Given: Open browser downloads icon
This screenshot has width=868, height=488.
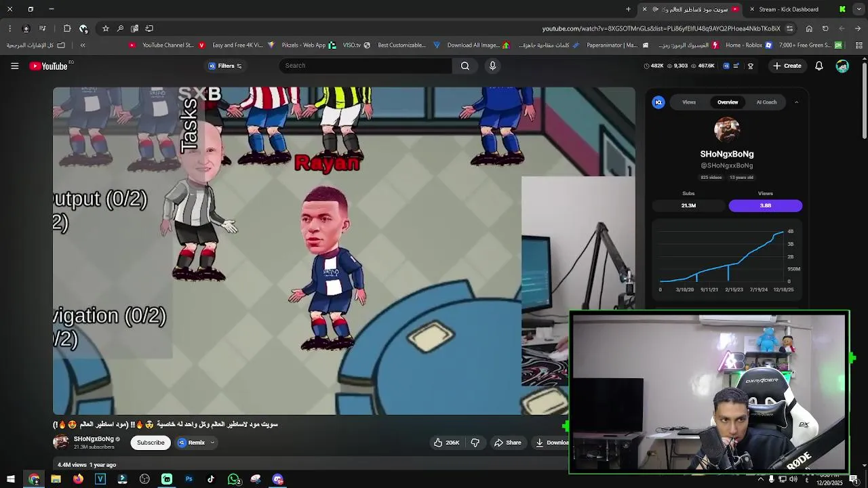Looking at the screenshot, I should click(26, 28).
